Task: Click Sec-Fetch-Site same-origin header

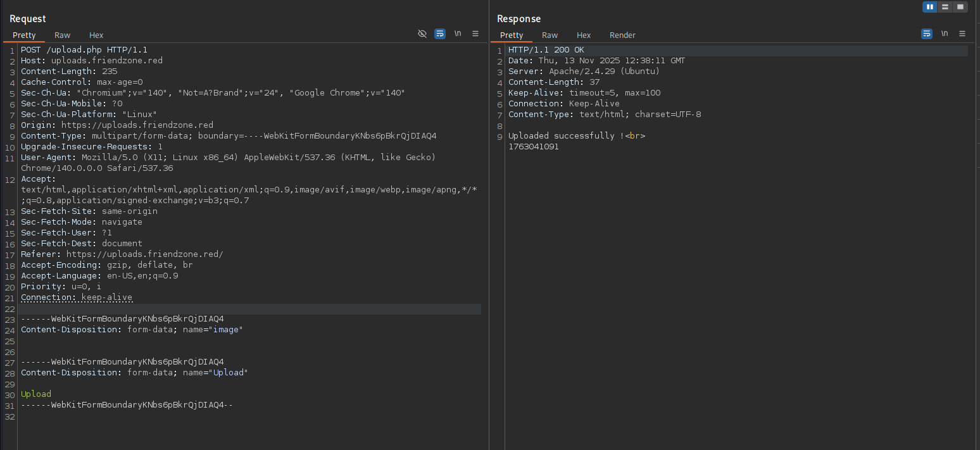Action: pyautogui.click(x=89, y=211)
